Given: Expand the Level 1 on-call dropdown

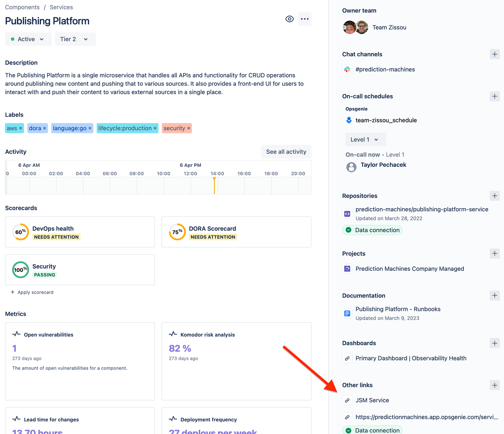Looking at the screenshot, I should 365,140.
